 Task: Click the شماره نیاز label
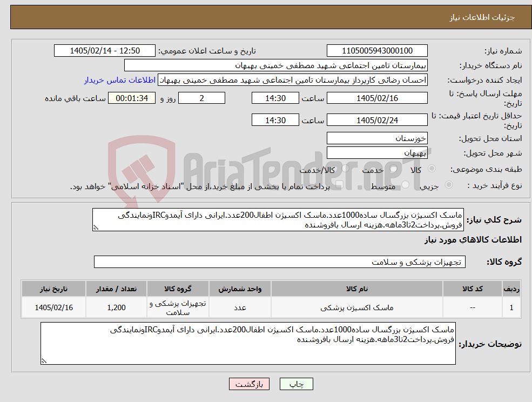click(503, 51)
